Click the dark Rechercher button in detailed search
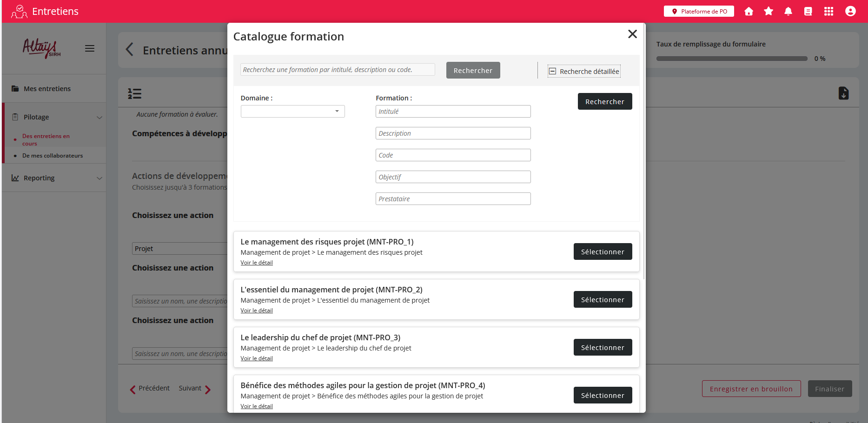This screenshot has height=423, width=868. pos(604,101)
